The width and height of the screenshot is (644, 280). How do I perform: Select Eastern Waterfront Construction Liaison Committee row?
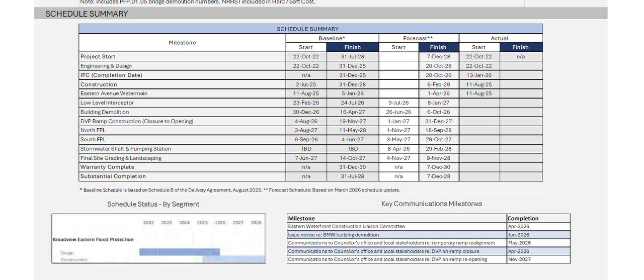(397, 226)
